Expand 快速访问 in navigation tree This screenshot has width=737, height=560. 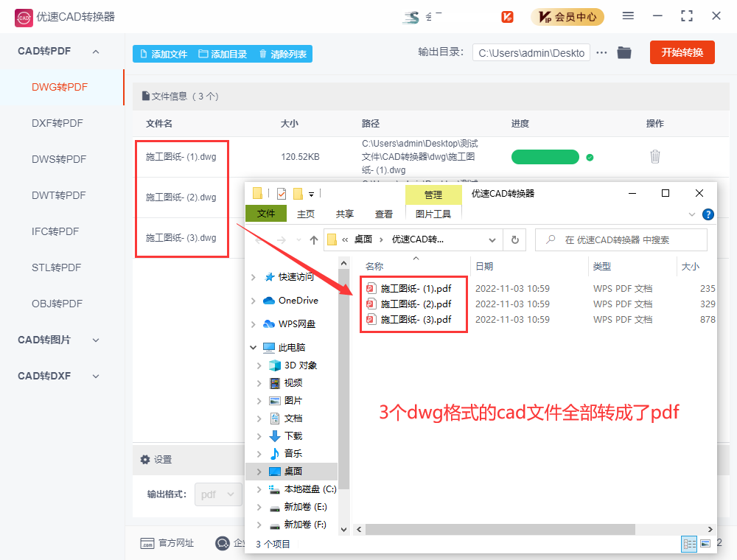pyautogui.click(x=254, y=277)
